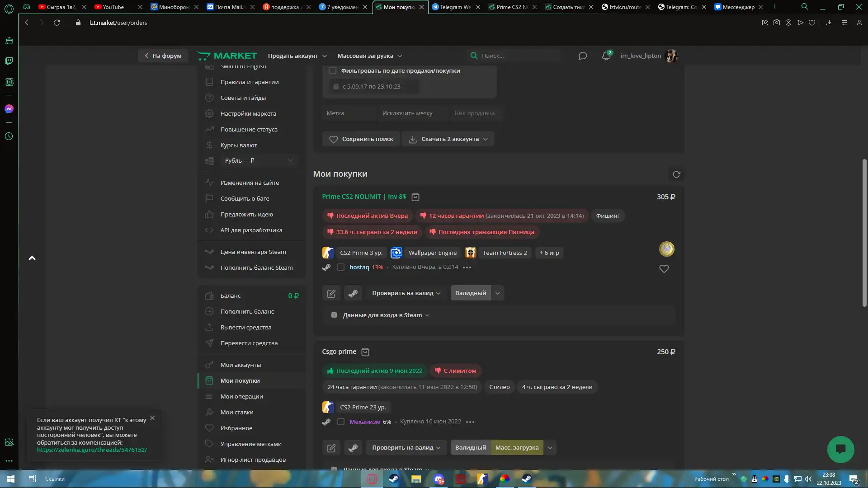Viewport: 868px width, 488px height.
Task: Click the seller badge coin icon on first purchase
Action: coord(666,249)
